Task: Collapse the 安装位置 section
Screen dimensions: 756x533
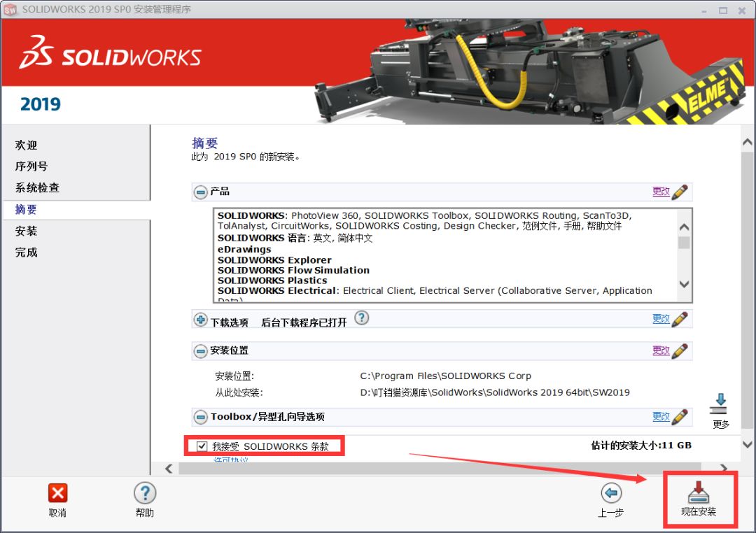Action: pos(201,351)
